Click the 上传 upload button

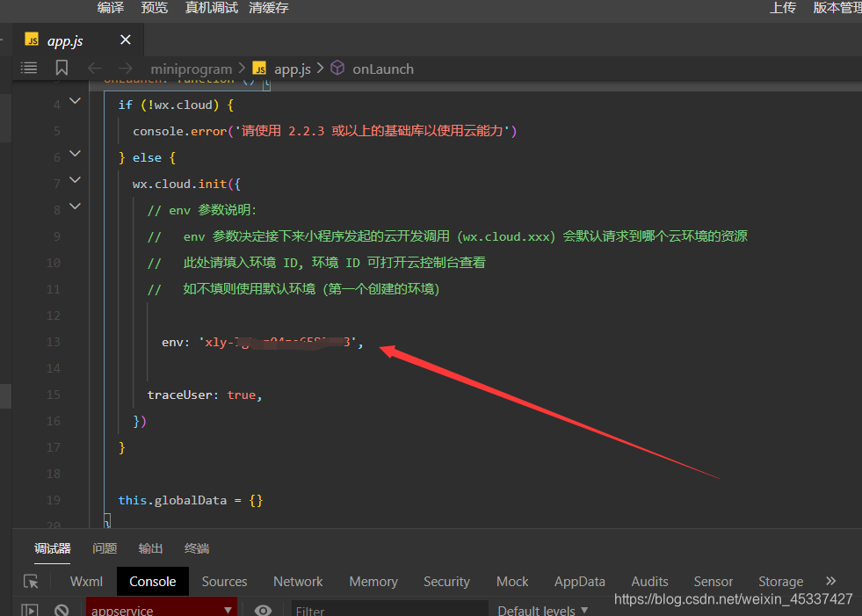tap(783, 8)
